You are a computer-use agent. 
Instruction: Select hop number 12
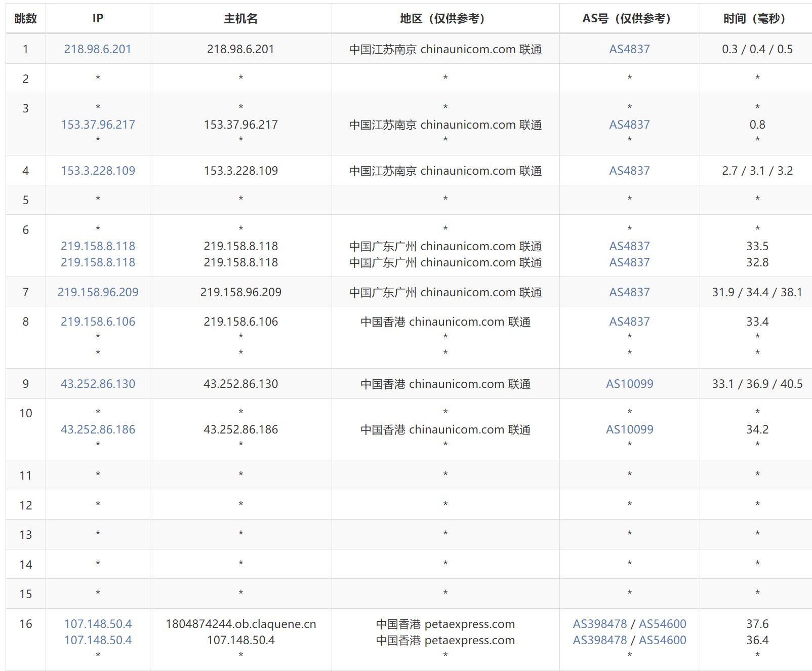coord(26,505)
